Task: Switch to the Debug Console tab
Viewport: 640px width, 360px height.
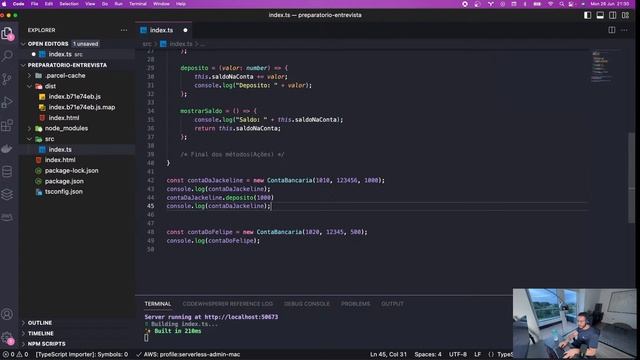Action: coord(307,304)
